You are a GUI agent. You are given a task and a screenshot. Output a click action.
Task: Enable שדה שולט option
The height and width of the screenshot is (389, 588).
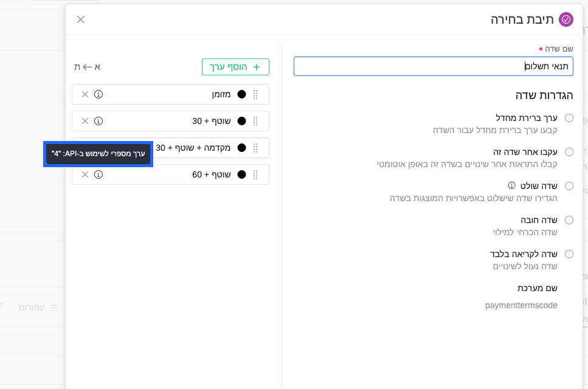[x=569, y=186]
